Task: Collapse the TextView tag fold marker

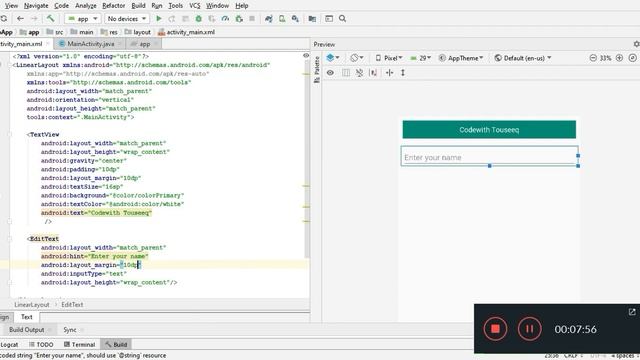Action: point(10,134)
